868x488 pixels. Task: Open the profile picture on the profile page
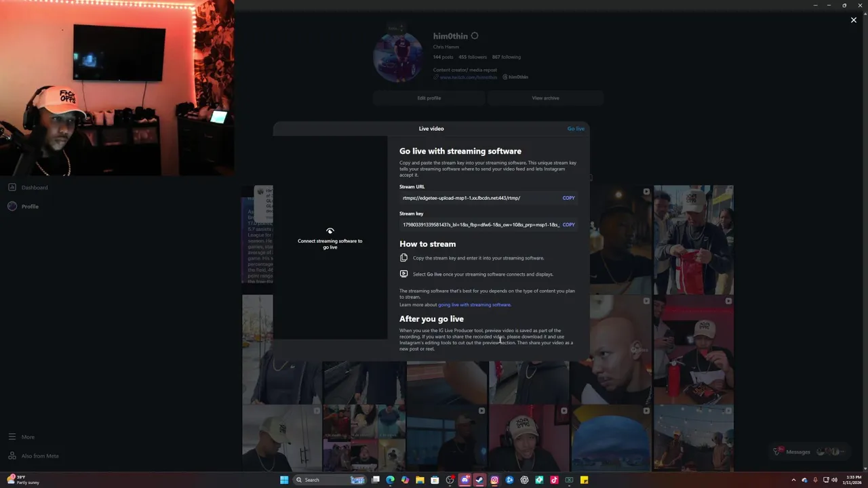click(x=398, y=57)
